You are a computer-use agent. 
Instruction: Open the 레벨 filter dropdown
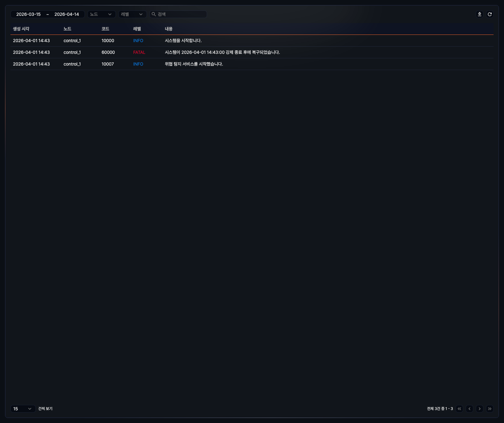pyautogui.click(x=132, y=14)
